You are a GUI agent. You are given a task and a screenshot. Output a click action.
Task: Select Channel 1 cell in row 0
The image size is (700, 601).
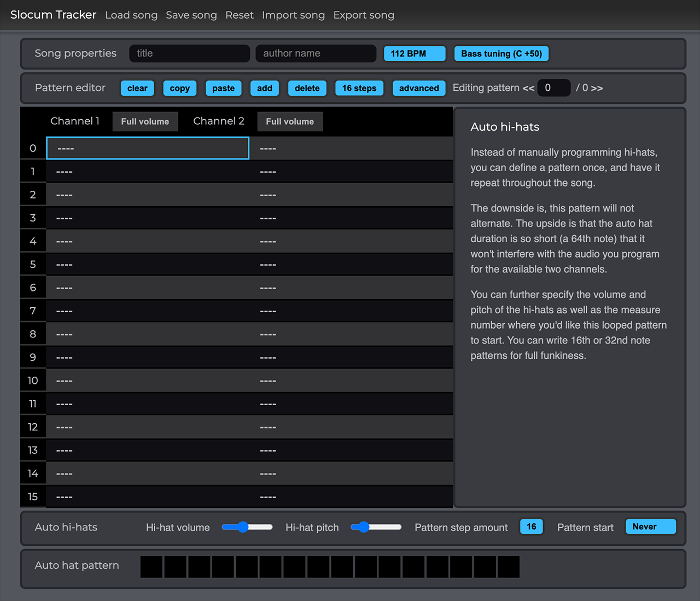[x=148, y=148]
